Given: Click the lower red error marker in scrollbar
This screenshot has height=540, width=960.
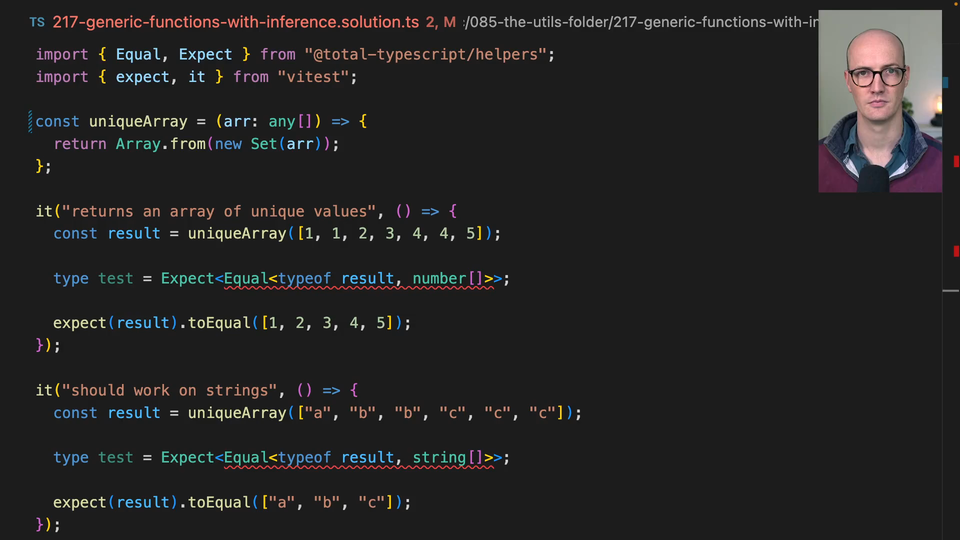Looking at the screenshot, I should [956, 250].
